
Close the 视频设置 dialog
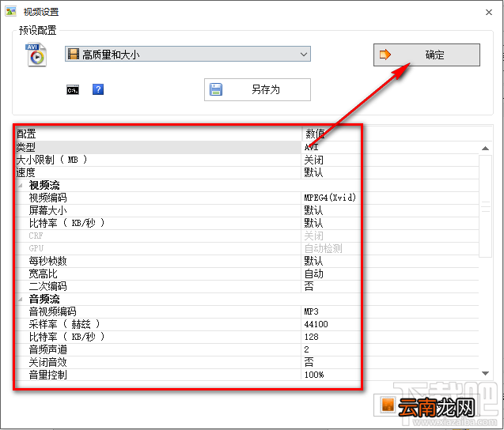(489, 12)
